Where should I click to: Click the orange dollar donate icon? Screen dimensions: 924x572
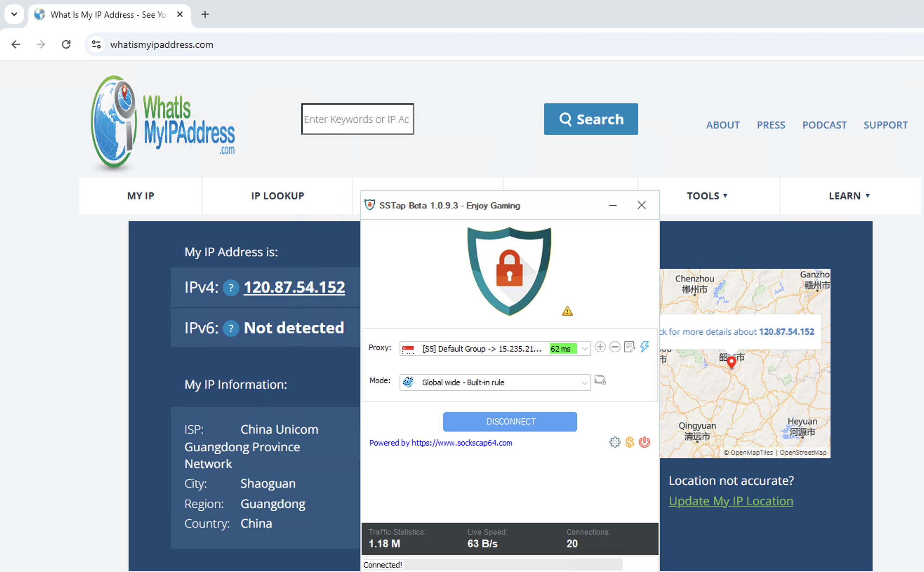click(629, 442)
